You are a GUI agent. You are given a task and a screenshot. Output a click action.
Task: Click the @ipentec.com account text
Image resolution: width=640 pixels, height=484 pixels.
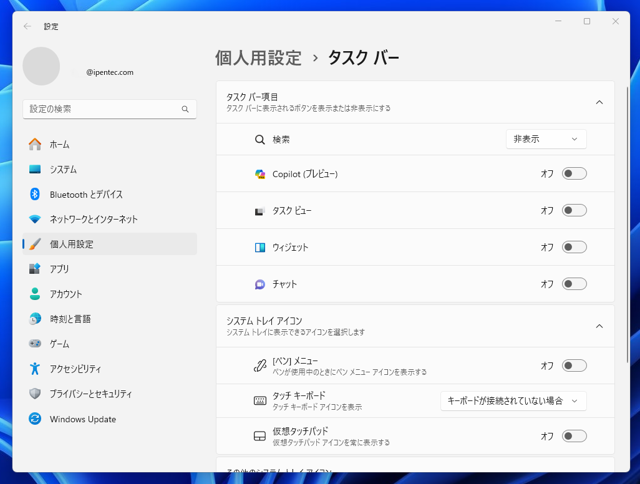coord(110,72)
